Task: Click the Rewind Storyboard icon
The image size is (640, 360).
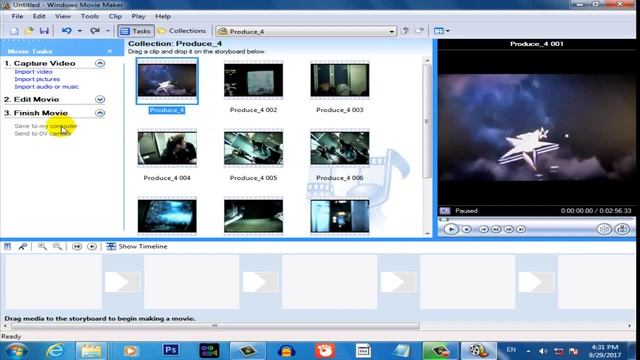Action: coord(77,247)
